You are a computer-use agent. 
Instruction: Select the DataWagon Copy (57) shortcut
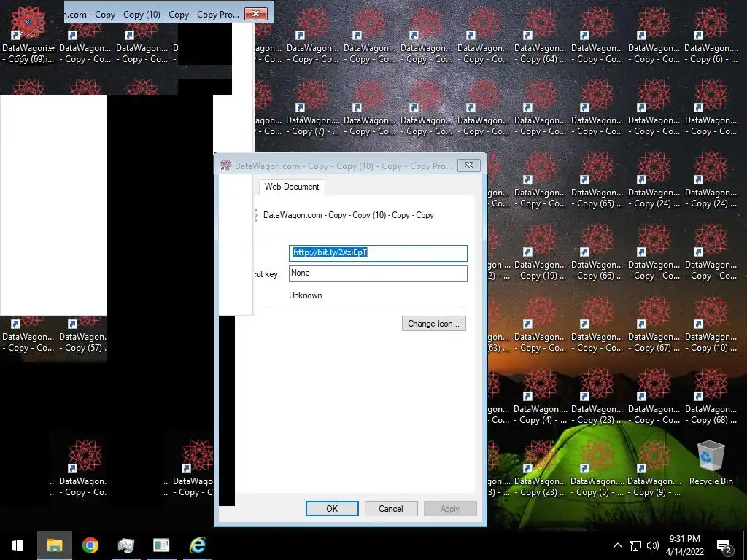[x=83, y=336]
